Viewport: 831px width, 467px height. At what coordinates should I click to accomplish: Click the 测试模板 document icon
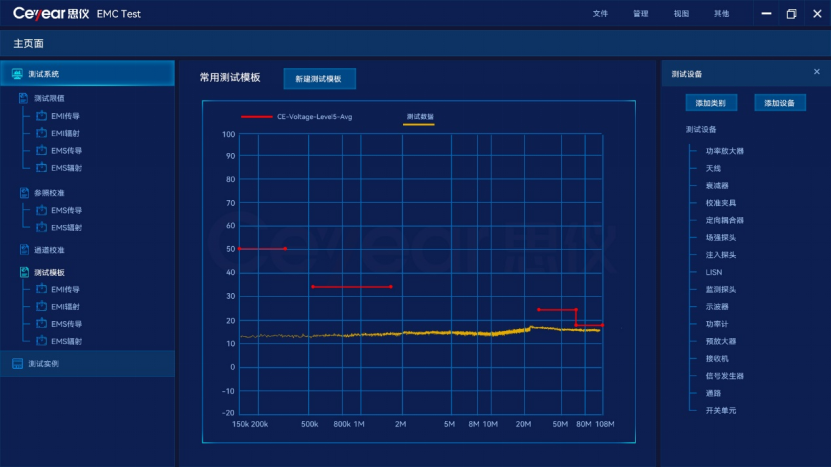tap(24, 272)
